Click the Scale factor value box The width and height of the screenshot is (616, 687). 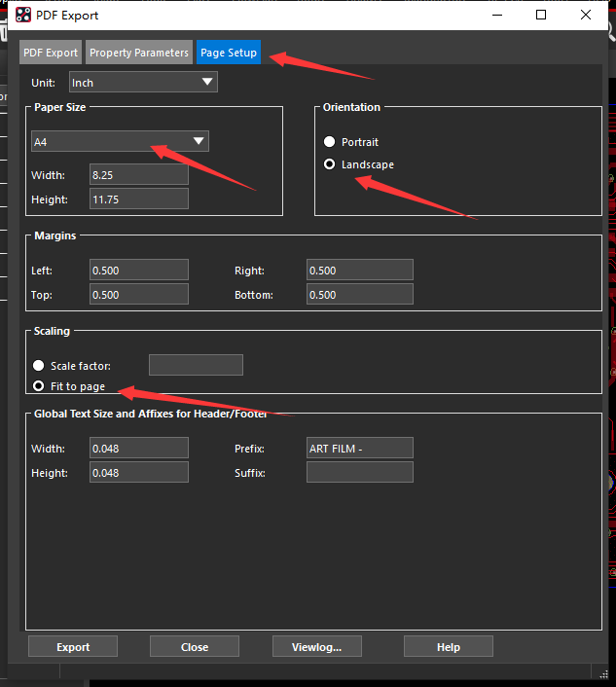pyautogui.click(x=196, y=365)
